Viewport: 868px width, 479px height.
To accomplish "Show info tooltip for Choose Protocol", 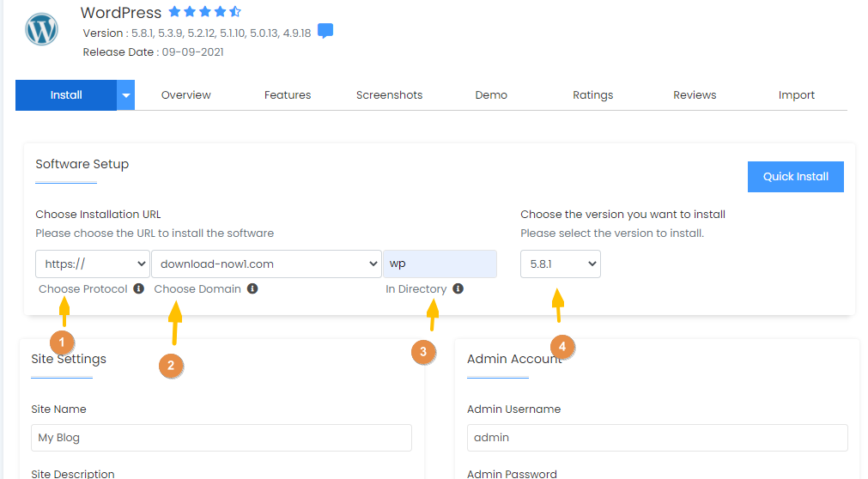I will click(x=139, y=288).
